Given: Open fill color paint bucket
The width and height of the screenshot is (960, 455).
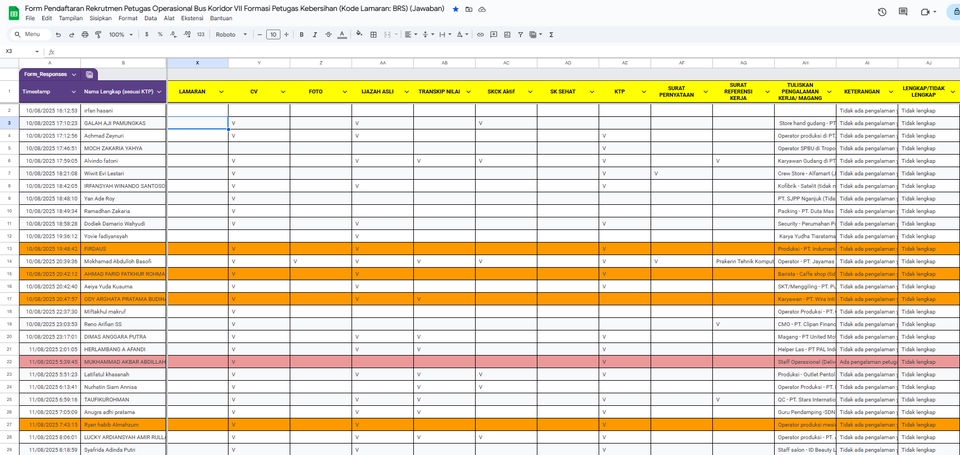Looking at the screenshot, I should point(359,35).
